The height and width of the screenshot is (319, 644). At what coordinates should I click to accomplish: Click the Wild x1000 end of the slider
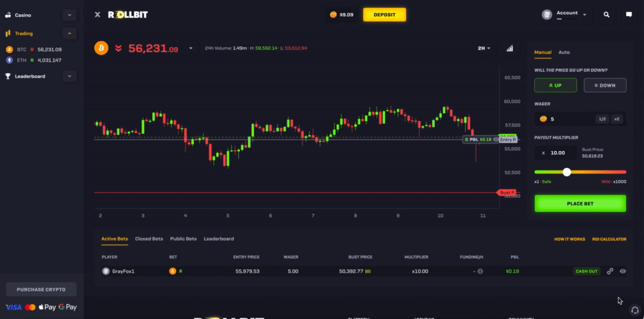pos(614,181)
